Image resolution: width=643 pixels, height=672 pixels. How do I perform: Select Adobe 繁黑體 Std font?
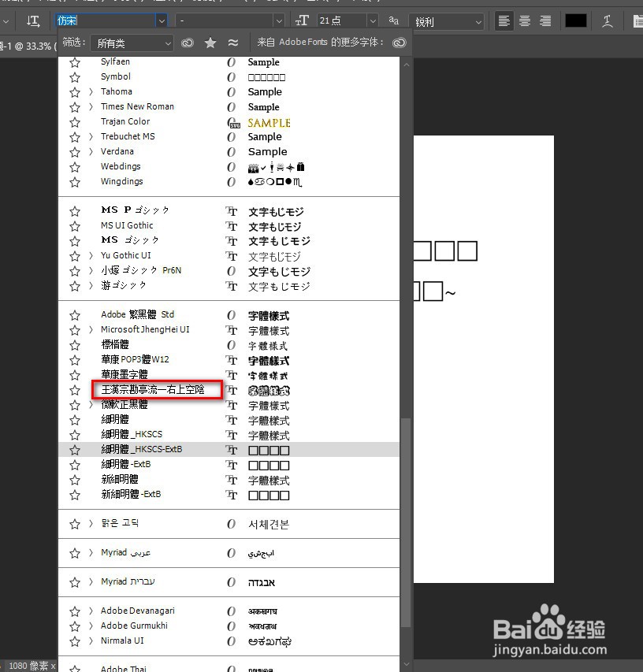(x=138, y=314)
